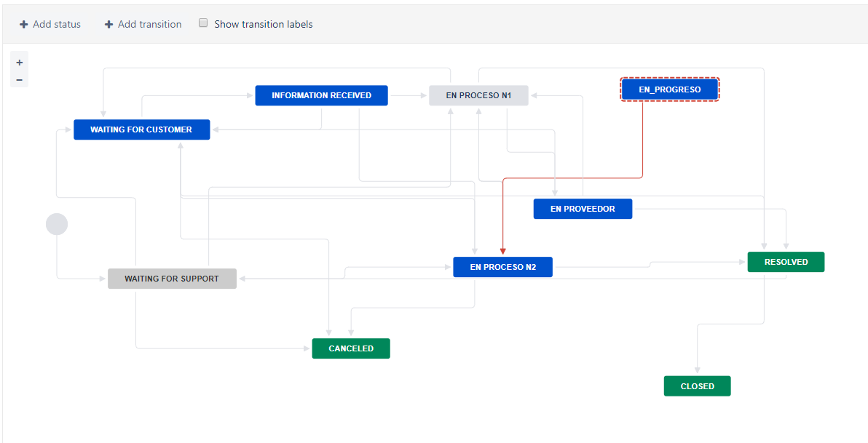This screenshot has height=443, width=868.
Task: Select the green RESOLVED status
Action: click(x=786, y=262)
